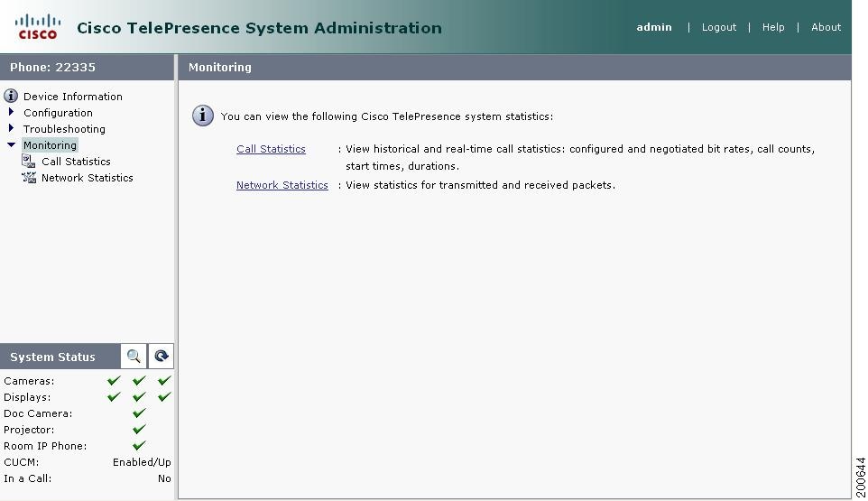Screen dimensions: 868x501
Task: Select Device Information in sidebar
Action: click(72, 97)
